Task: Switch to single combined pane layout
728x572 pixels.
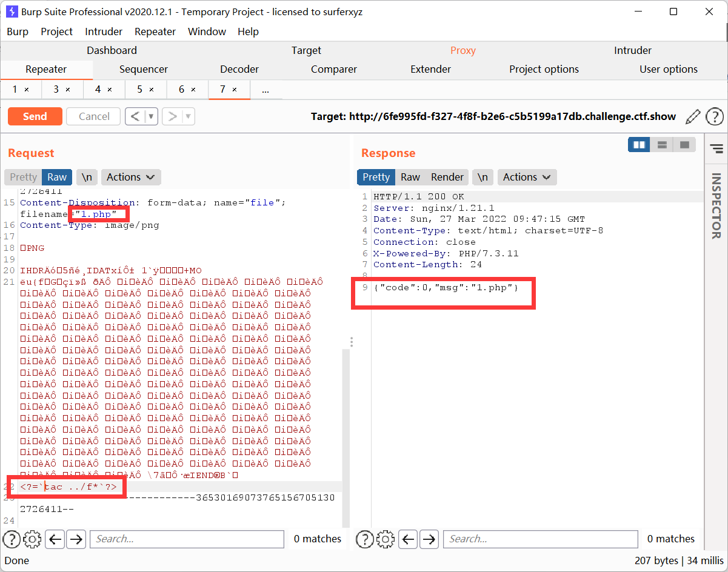Action: pyautogui.click(x=684, y=145)
